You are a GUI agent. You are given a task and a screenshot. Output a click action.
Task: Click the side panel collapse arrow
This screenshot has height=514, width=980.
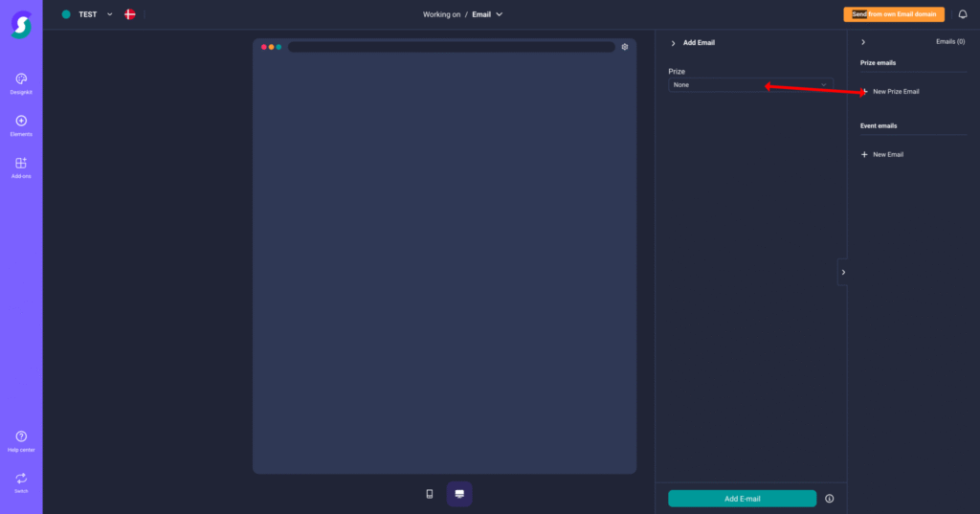(x=843, y=272)
